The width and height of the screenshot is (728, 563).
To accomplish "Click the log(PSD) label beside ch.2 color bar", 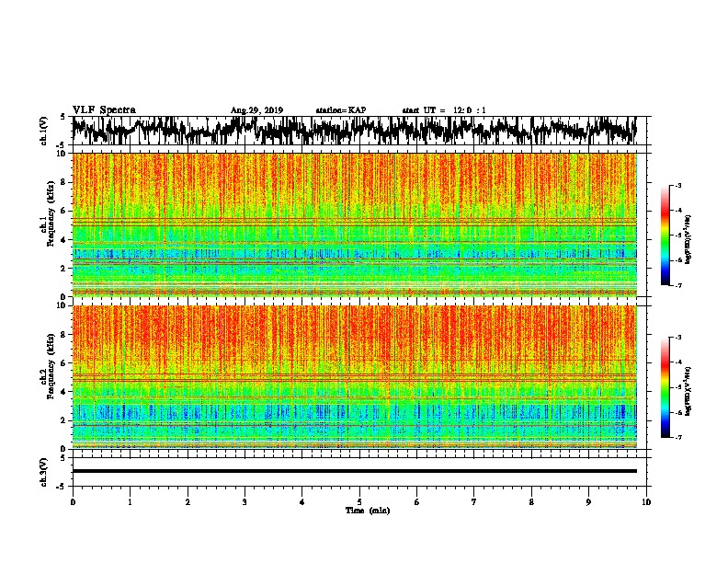I will coord(689,391).
